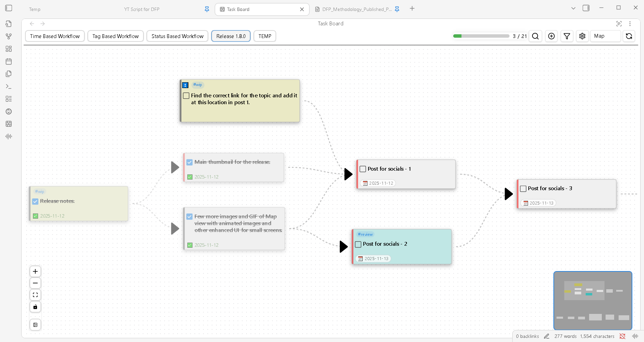Zoom in on the map canvas
The height and width of the screenshot is (342, 644).
[35, 272]
